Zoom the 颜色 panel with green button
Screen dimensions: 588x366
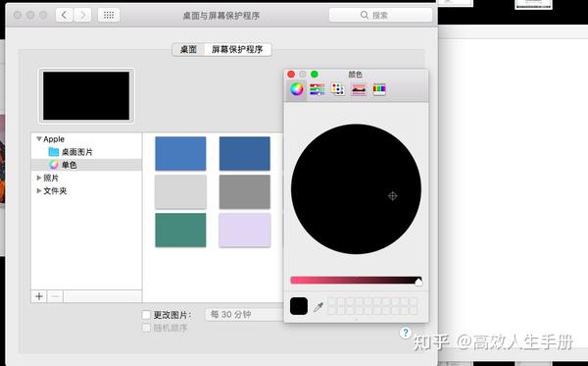(315, 74)
